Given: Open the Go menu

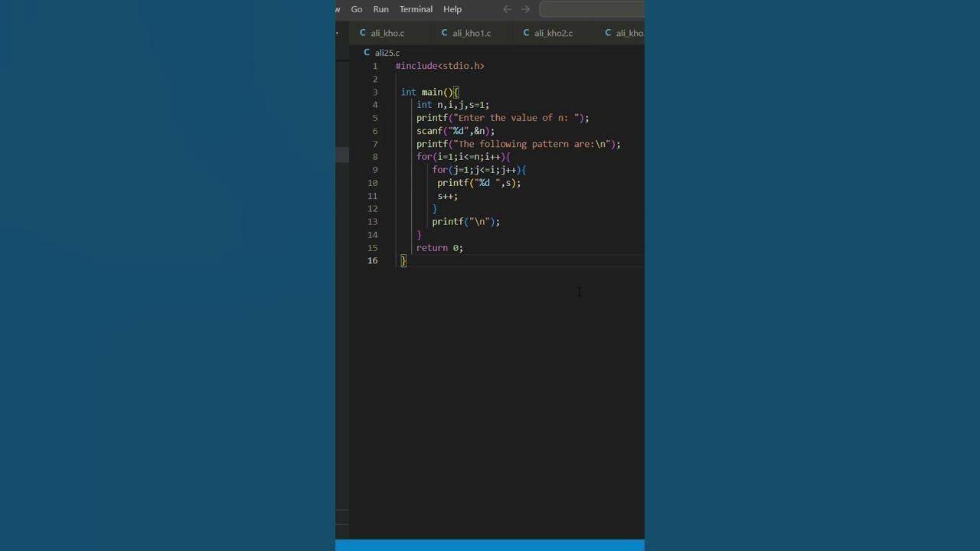Looking at the screenshot, I should 357,9.
